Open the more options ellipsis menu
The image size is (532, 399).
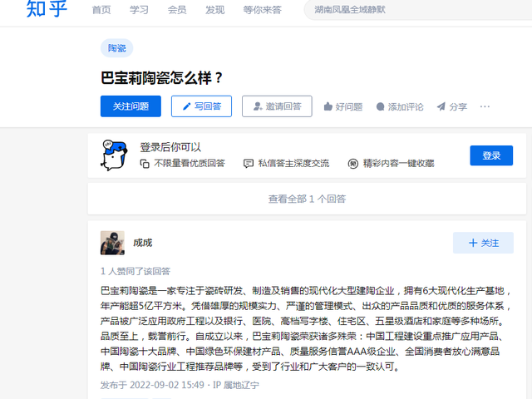pos(485,106)
